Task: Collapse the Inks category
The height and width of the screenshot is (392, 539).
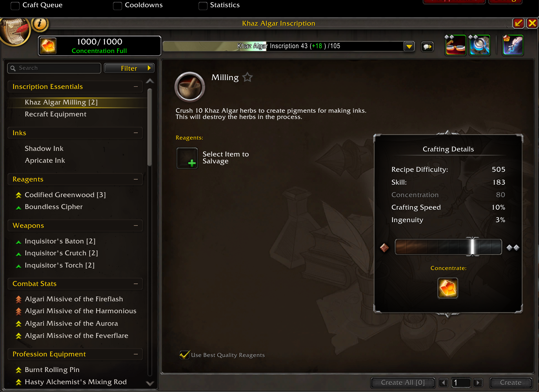Action: [136, 133]
